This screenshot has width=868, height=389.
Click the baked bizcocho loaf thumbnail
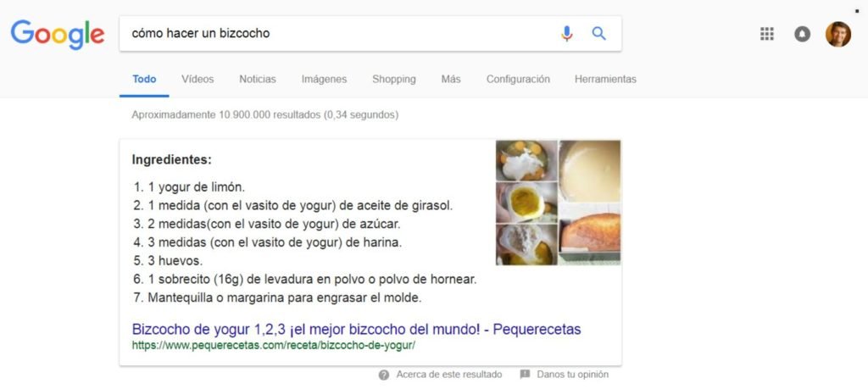[590, 236]
